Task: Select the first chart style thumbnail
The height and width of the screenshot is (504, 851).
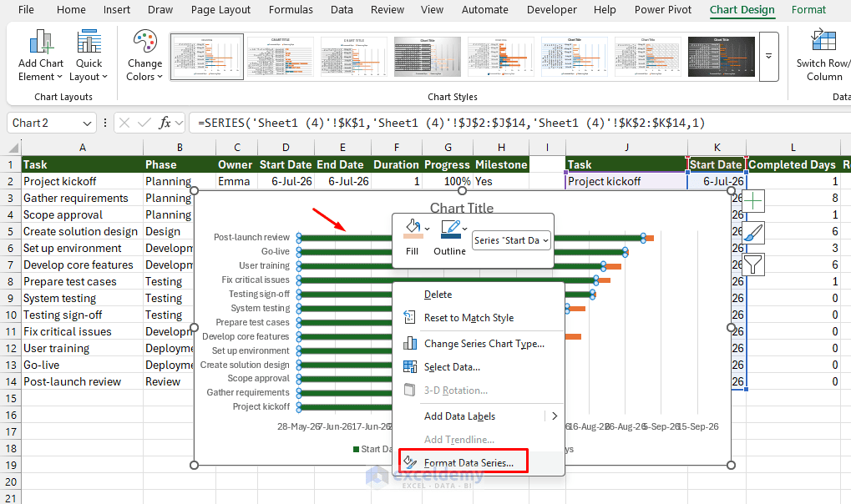Action: [207, 57]
